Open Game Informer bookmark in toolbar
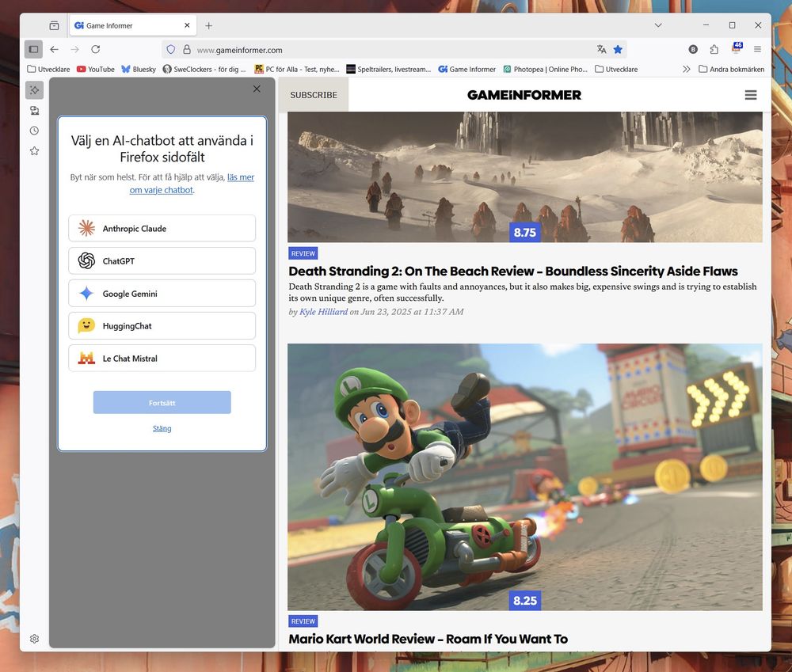The width and height of the screenshot is (792, 672). click(466, 69)
